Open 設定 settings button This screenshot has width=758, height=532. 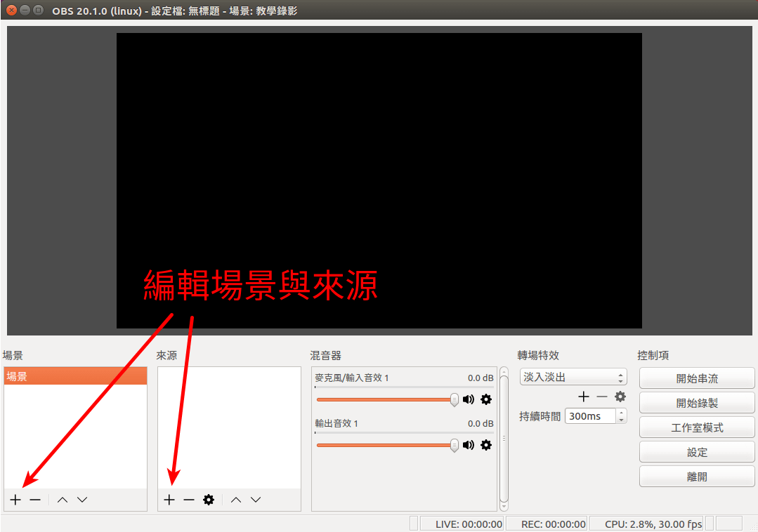point(697,453)
